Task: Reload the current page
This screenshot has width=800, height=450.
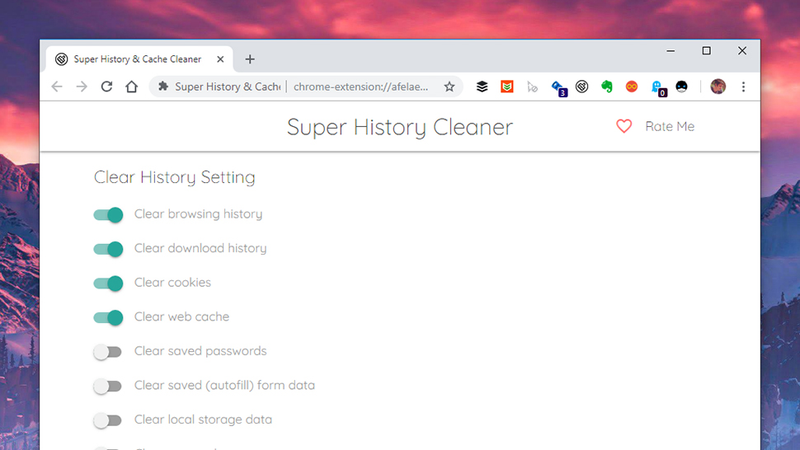Action: pos(107,87)
